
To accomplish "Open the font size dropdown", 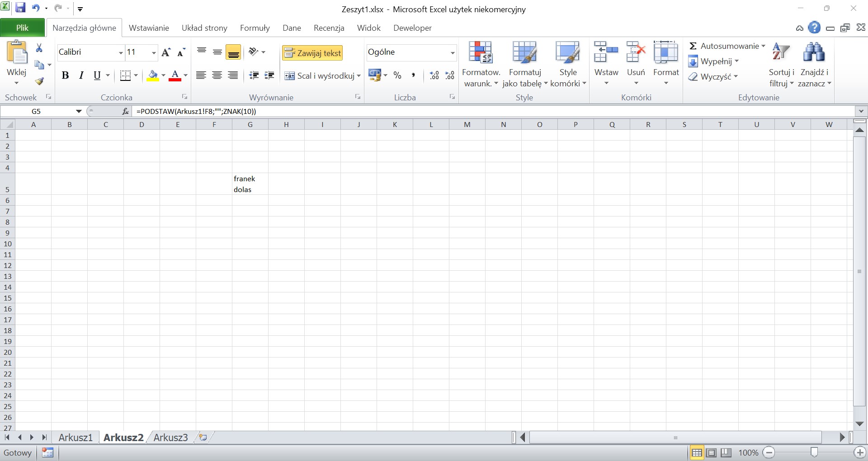I will [154, 52].
